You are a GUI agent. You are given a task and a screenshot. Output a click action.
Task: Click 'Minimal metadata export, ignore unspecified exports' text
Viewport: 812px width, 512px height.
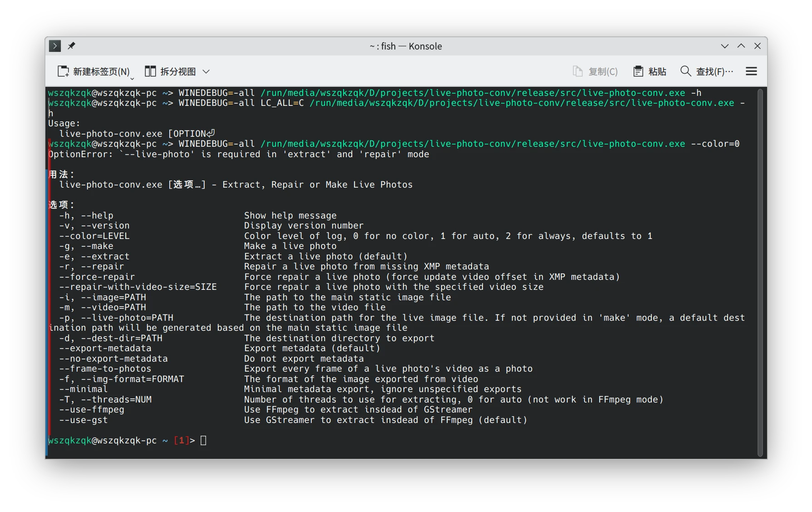point(383,389)
